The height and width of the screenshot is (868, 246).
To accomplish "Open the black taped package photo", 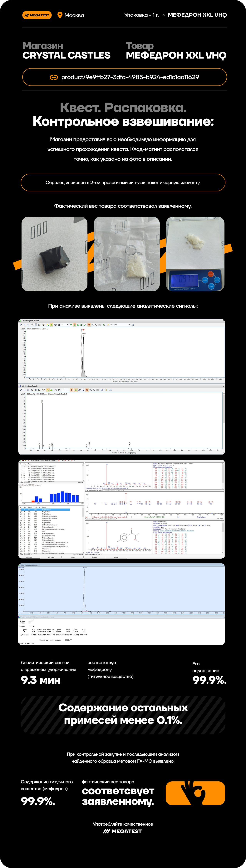I will [55, 254].
